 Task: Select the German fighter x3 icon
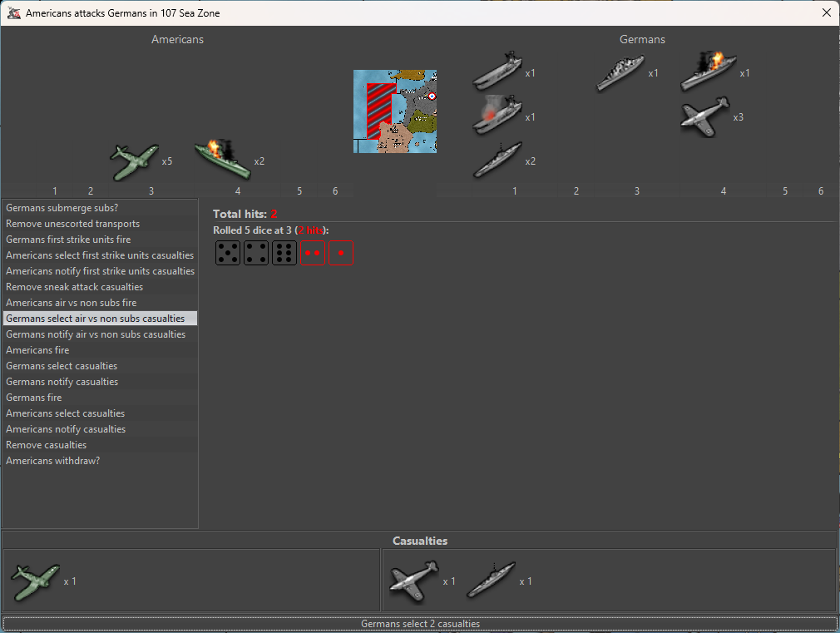tap(705, 116)
